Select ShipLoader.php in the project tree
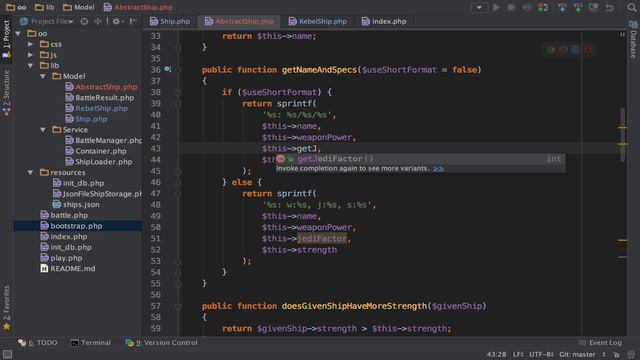640x360 pixels. [x=99, y=162]
